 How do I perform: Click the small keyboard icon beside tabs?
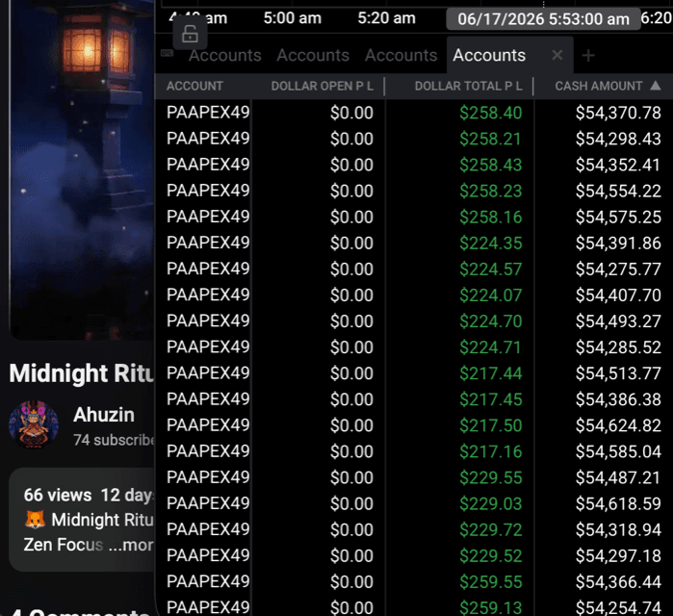(x=167, y=53)
